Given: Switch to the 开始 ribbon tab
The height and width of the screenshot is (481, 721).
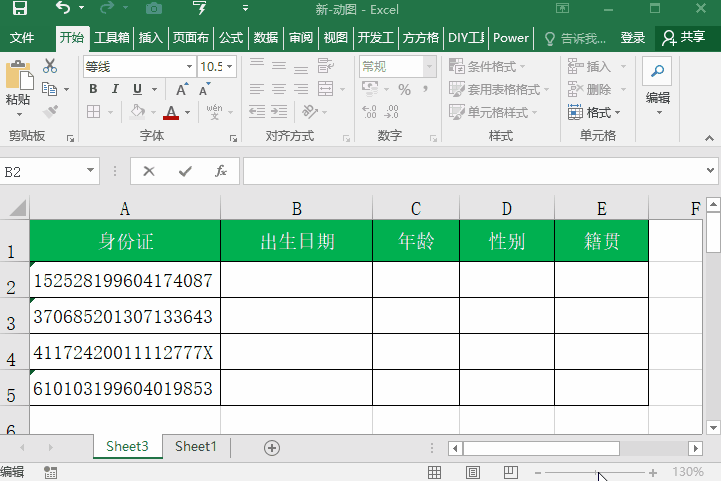Looking at the screenshot, I should [72, 38].
